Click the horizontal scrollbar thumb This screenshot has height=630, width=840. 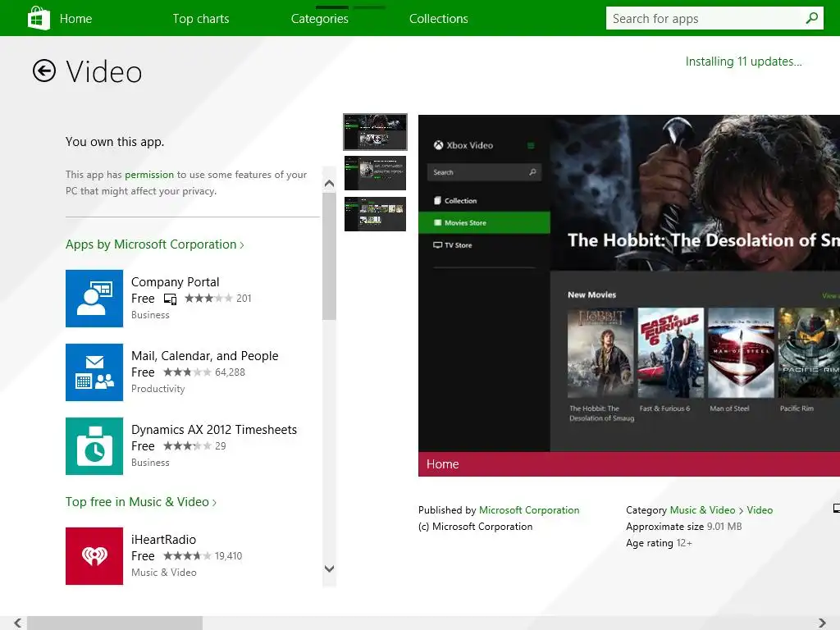tap(115, 623)
